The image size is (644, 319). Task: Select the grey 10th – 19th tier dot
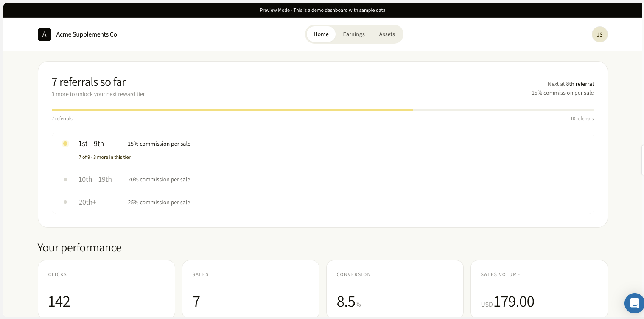point(65,179)
